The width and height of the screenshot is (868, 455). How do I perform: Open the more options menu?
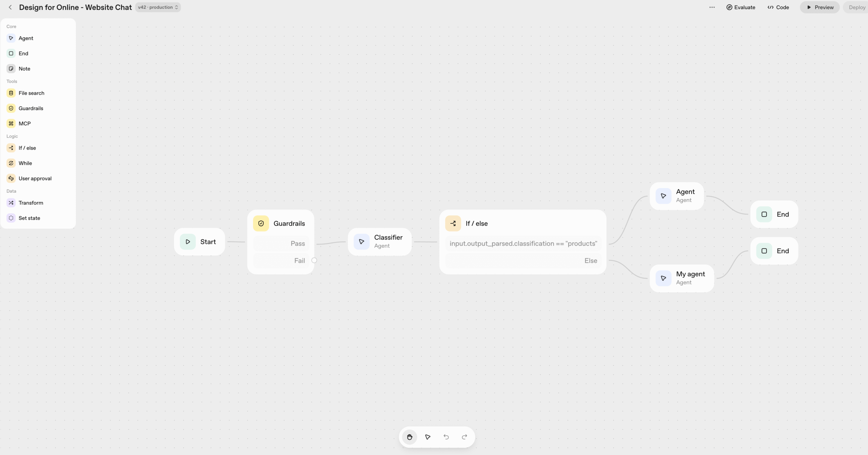tap(712, 7)
